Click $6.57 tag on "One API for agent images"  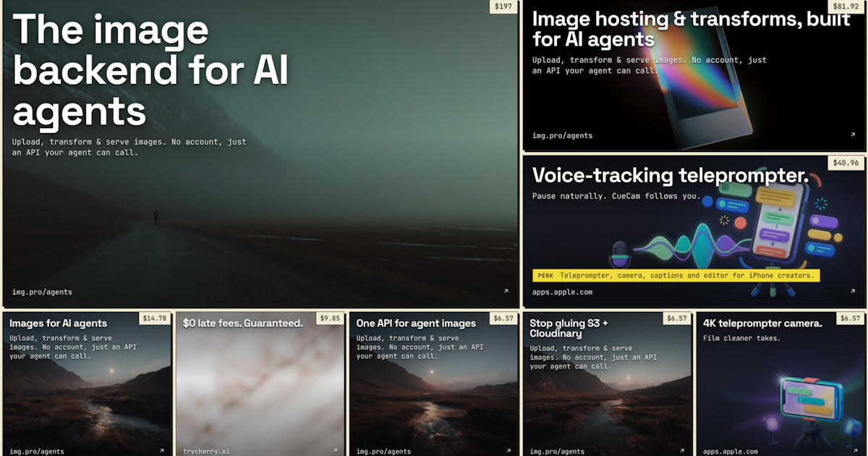503,318
